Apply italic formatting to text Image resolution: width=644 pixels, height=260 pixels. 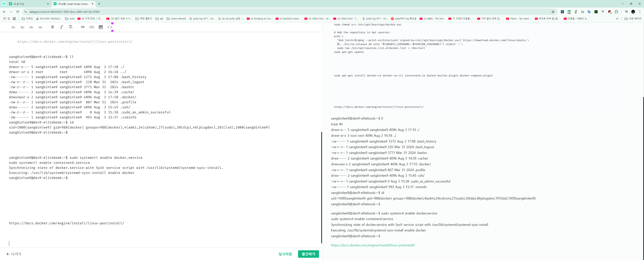click(x=62, y=27)
